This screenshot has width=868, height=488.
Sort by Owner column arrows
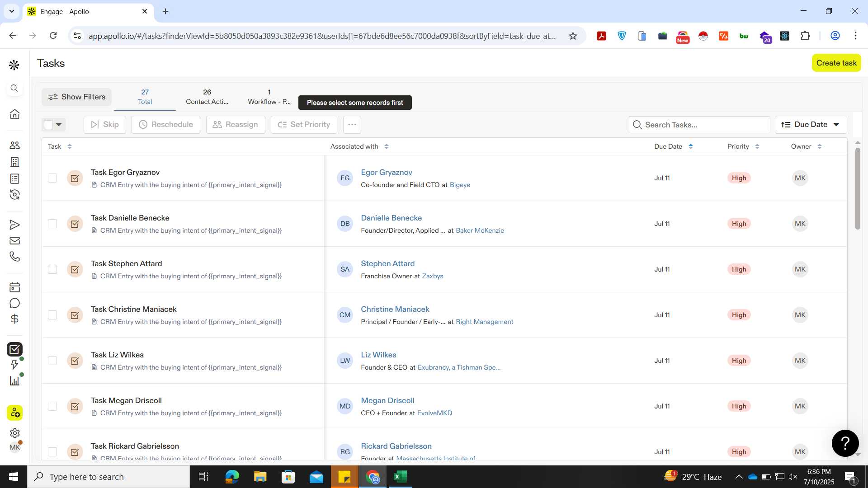pyautogui.click(x=819, y=146)
